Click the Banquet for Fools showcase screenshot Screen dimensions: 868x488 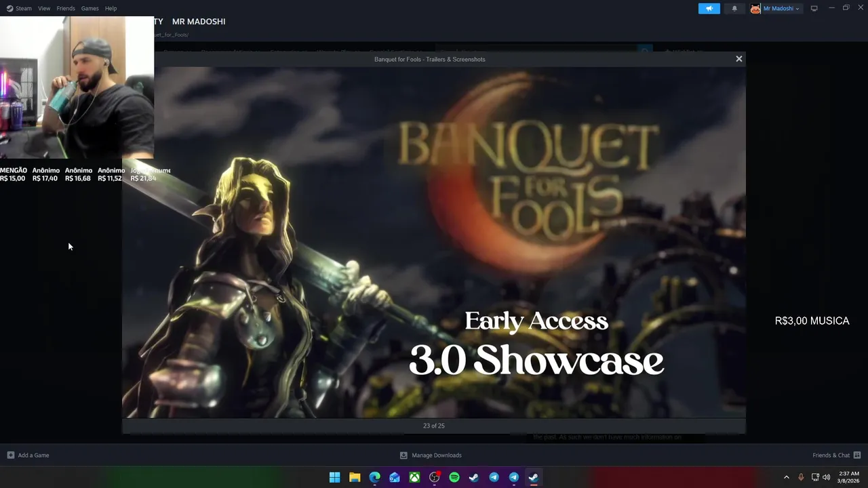tap(434, 242)
